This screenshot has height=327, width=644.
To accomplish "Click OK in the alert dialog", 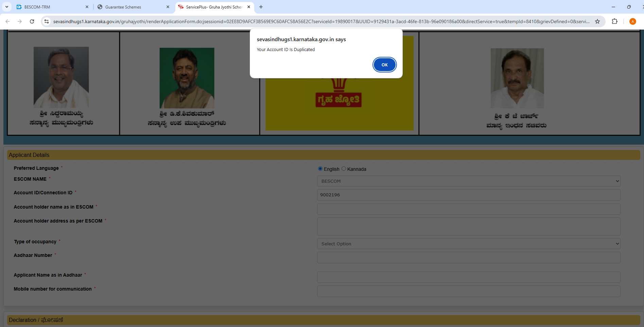I will coord(384,65).
